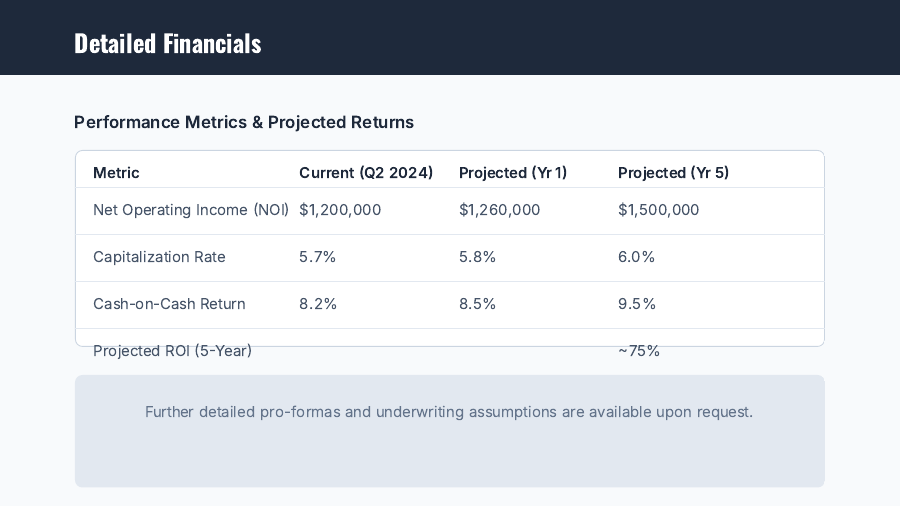Select the 9.5% cash-on-cash value
The height and width of the screenshot is (507, 900).
(636, 304)
